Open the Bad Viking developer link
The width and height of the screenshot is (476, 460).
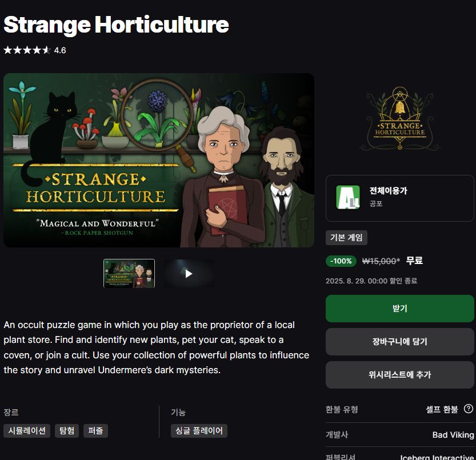(x=453, y=435)
